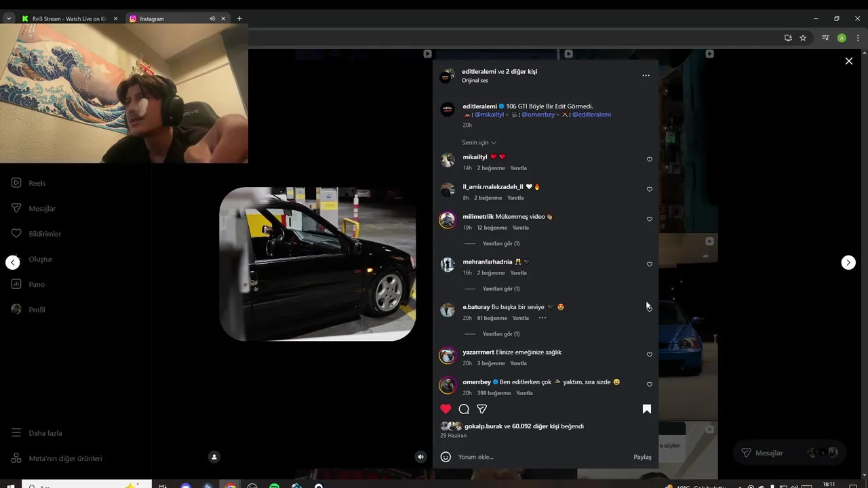
Task: Go to previous post arrow
Action: click(13, 262)
